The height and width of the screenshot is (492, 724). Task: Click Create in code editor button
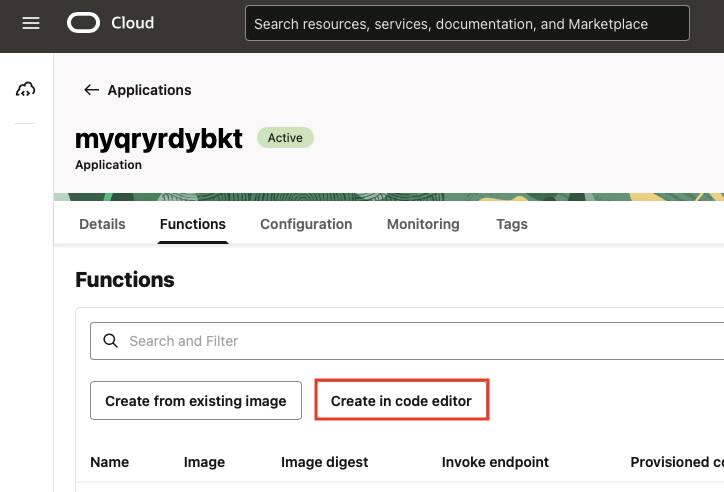tap(401, 401)
